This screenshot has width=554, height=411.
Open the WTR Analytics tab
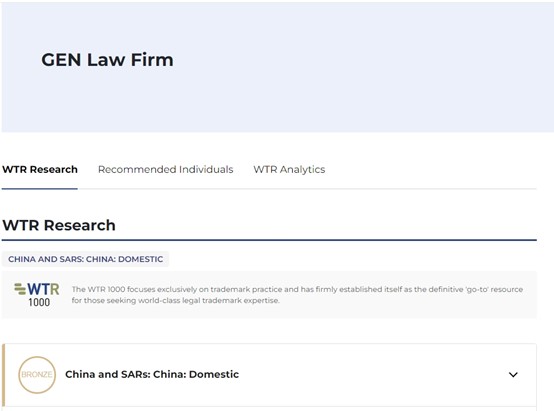point(289,170)
